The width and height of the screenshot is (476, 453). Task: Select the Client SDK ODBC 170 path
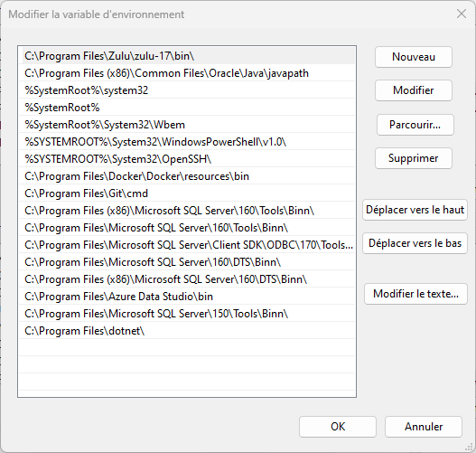pos(187,245)
